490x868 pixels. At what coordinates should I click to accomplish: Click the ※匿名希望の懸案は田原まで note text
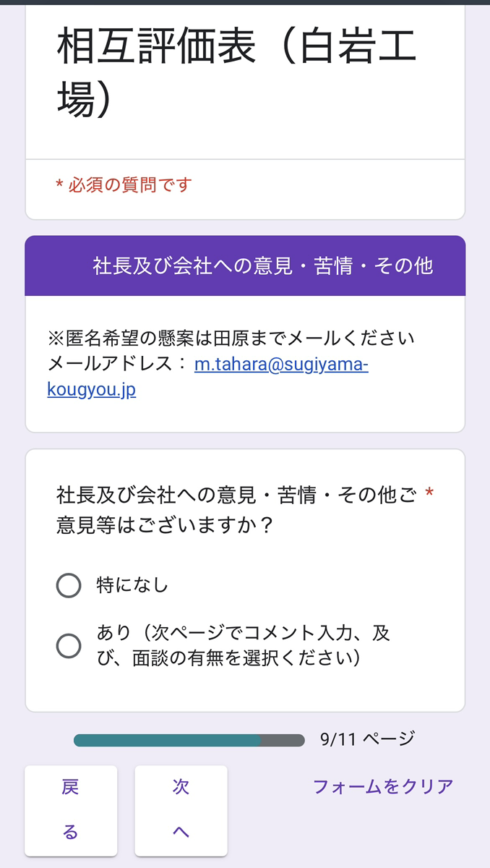231,338
